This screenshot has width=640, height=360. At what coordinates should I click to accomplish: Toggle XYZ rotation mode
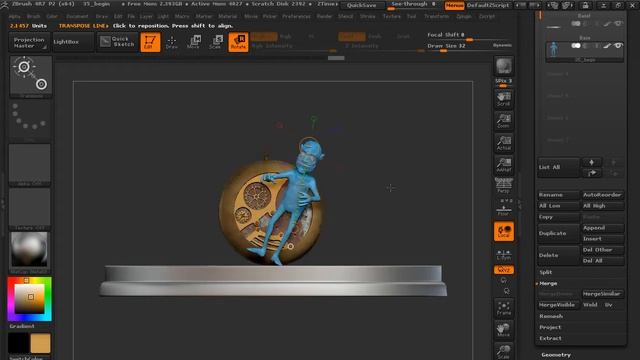pyautogui.click(x=504, y=270)
